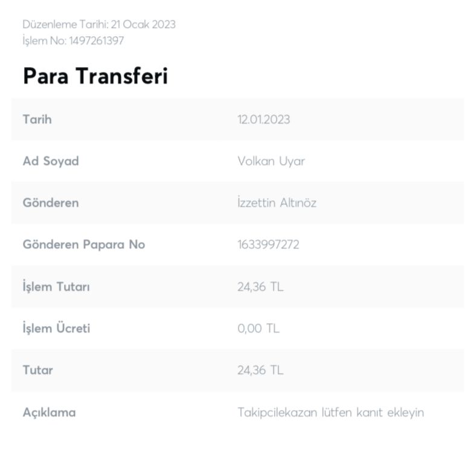The image size is (471, 476).
Task: Select the final Tutar row label
Action: [37, 370]
